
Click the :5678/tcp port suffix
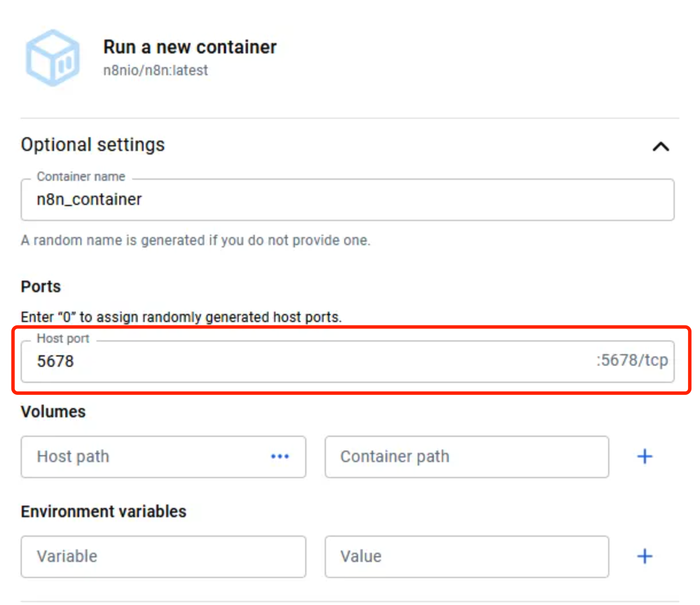click(632, 360)
